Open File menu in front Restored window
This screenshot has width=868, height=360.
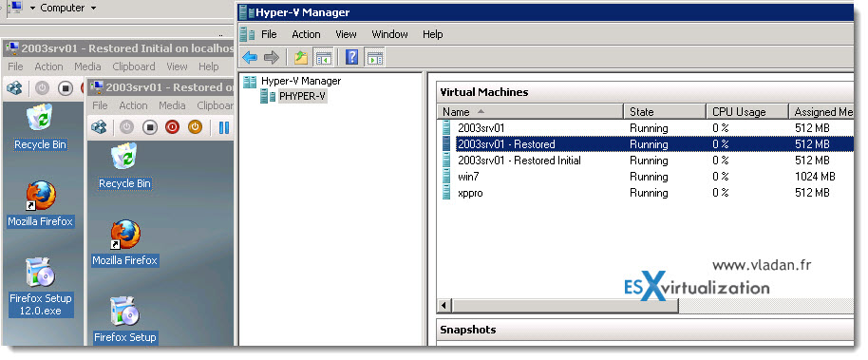(101, 105)
